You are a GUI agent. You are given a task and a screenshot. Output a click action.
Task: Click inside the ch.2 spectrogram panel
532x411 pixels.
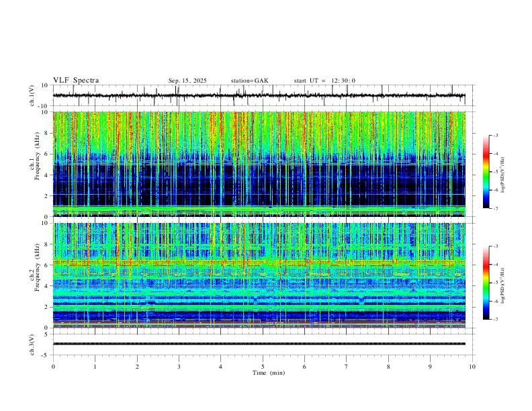coord(259,275)
